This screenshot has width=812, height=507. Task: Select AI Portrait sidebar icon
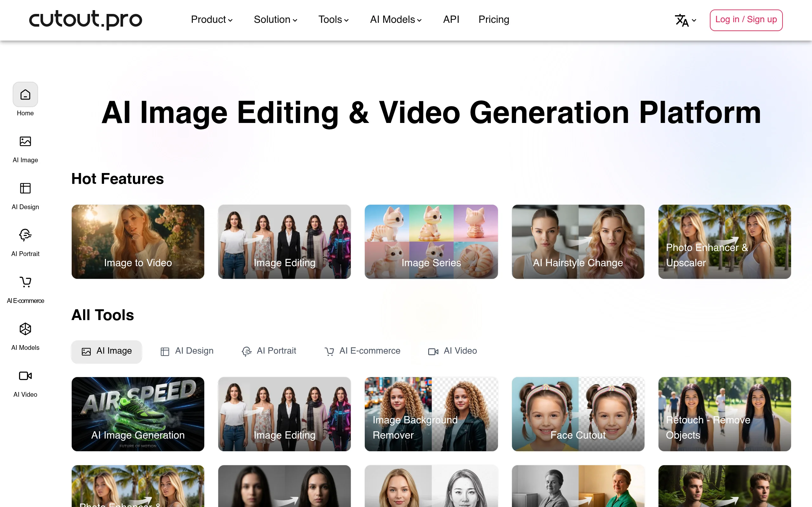(x=25, y=235)
